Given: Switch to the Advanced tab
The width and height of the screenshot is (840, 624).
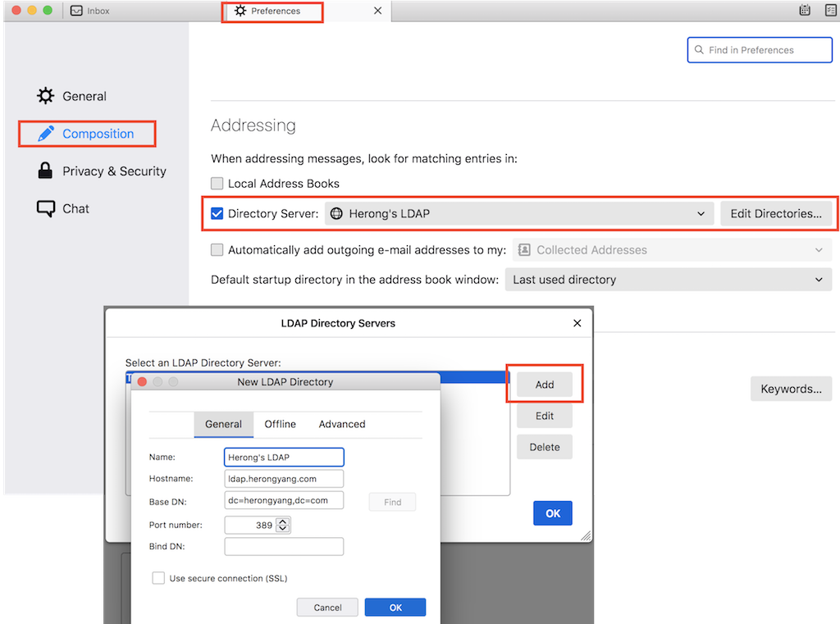Looking at the screenshot, I should (x=341, y=424).
